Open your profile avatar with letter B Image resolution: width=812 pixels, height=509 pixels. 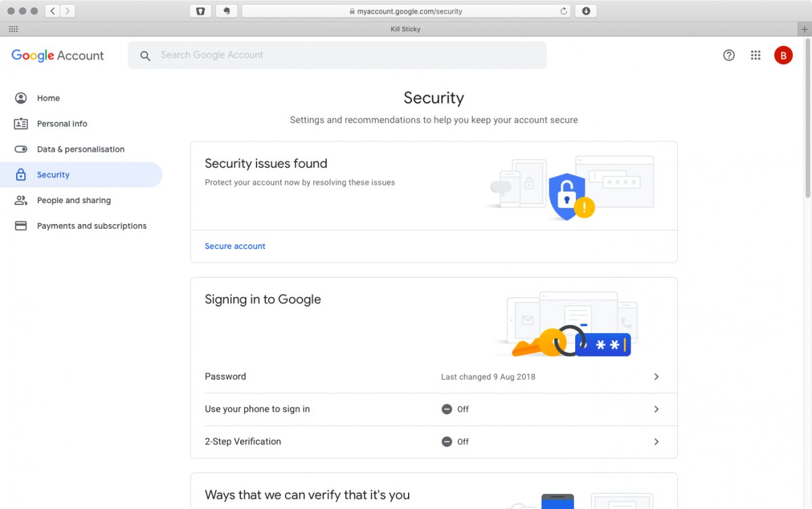783,55
